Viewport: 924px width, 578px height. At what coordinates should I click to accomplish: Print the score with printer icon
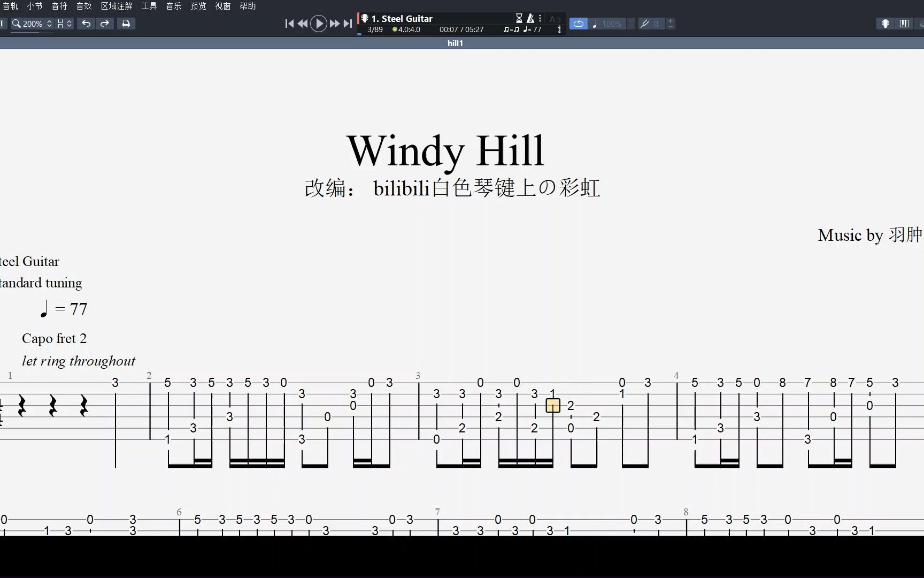click(126, 24)
